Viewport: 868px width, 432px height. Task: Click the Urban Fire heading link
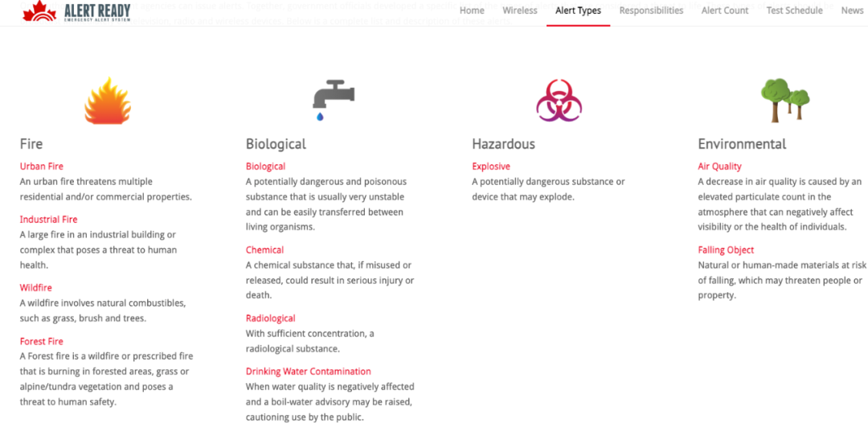[x=42, y=167]
